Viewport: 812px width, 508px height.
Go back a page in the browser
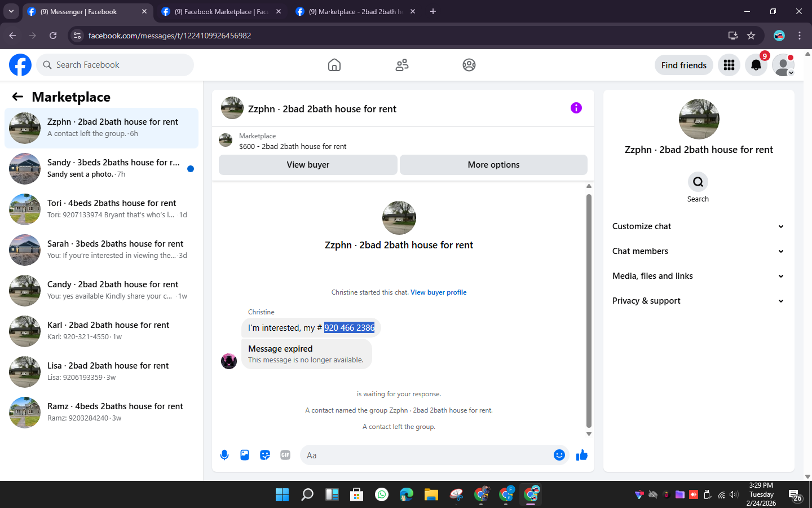[x=12, y=36]
